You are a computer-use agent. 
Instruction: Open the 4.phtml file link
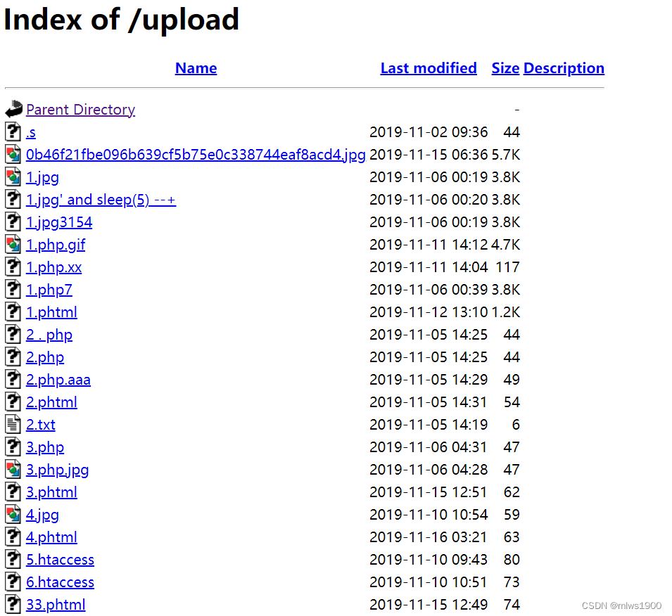(51, 537)
